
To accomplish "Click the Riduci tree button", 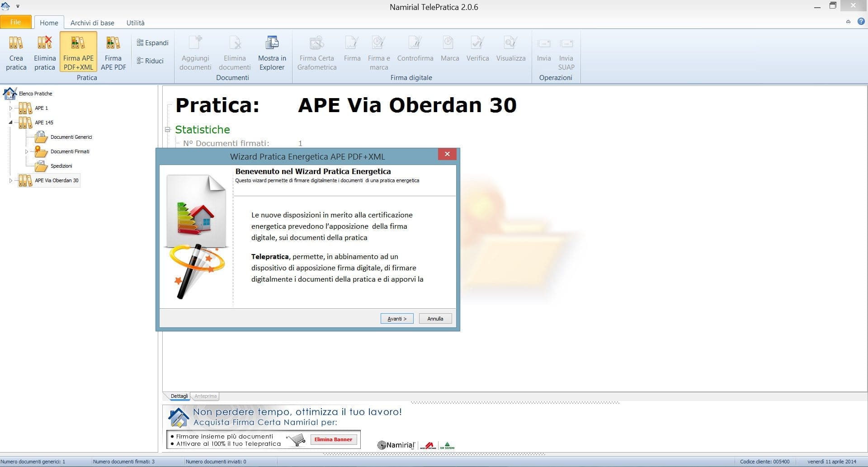I will click(x=150, y=61).
